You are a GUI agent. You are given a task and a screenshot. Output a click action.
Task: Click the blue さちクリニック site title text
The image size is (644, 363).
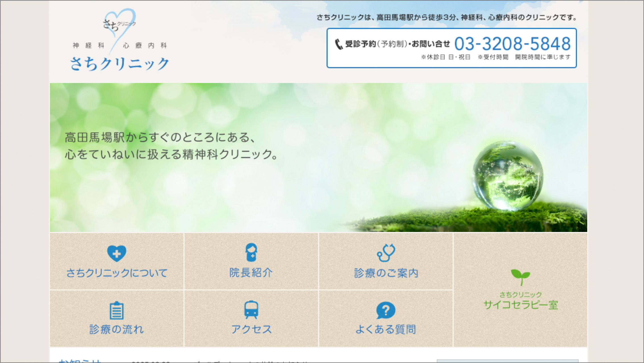120,63
